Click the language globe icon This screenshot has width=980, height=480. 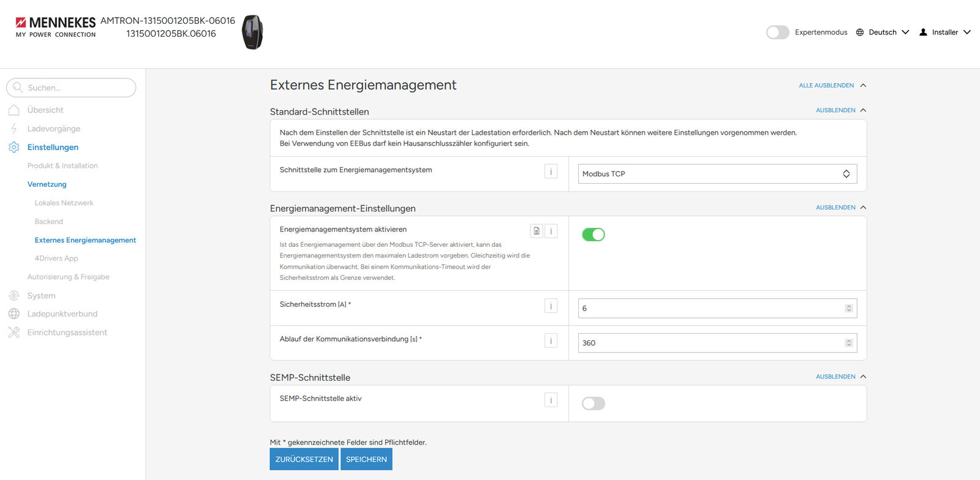[x=860, y=32]
